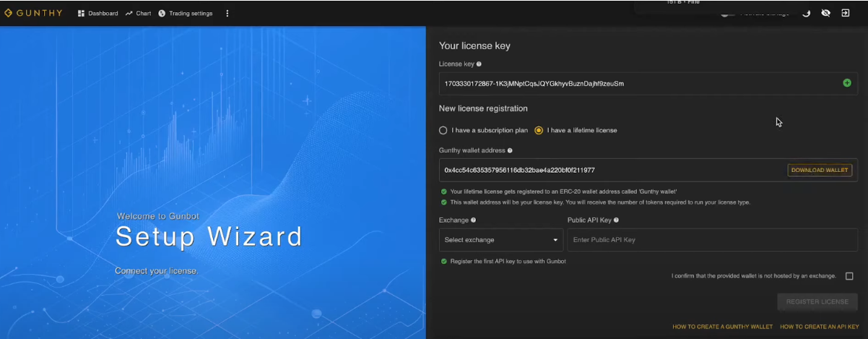This screenshot has height=339, width=868.
Task: Click the 'Connect your license.' text
Action: [156, 270]
